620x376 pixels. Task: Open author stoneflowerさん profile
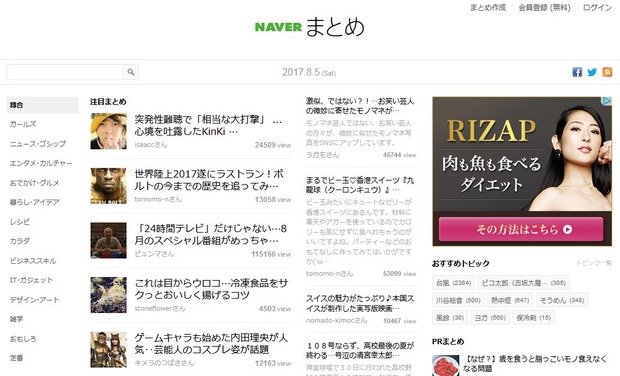(160, 308)
